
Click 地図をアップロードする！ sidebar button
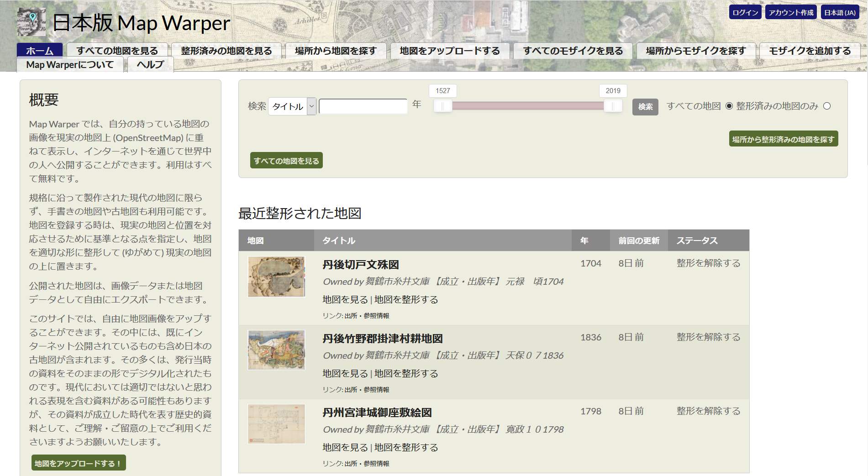pos(79,463)
